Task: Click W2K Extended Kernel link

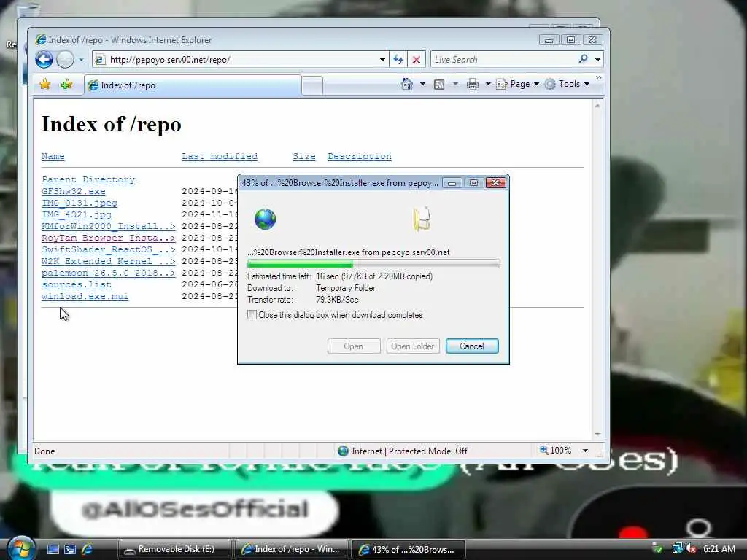Action: click(108, 261)
